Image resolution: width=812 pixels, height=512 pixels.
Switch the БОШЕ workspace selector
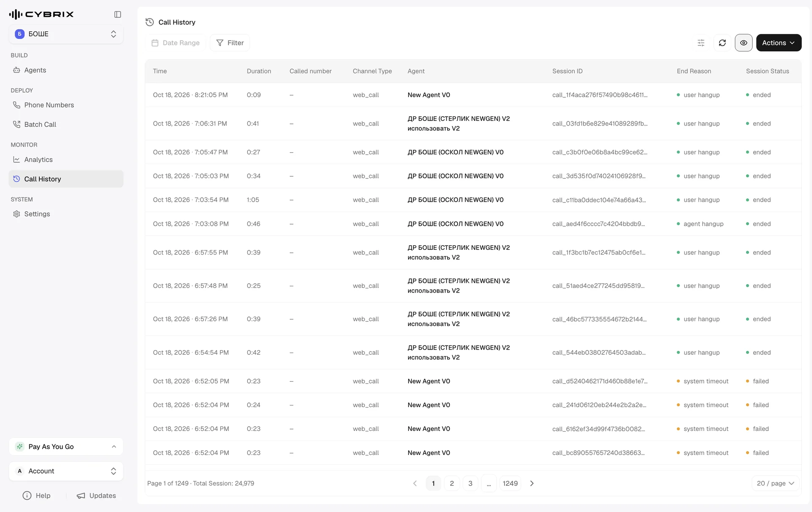(66, 34)
